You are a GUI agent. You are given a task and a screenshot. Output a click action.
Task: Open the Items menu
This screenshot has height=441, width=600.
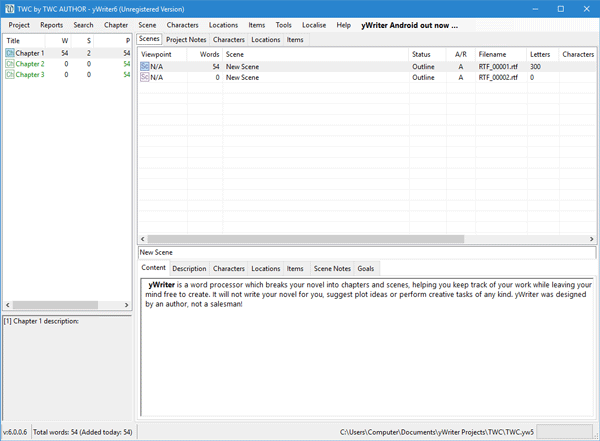click(257, 25)
